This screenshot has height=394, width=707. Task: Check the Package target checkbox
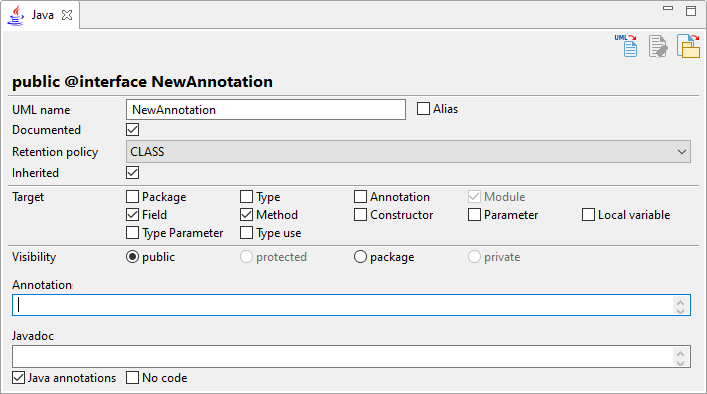[133, 197]
